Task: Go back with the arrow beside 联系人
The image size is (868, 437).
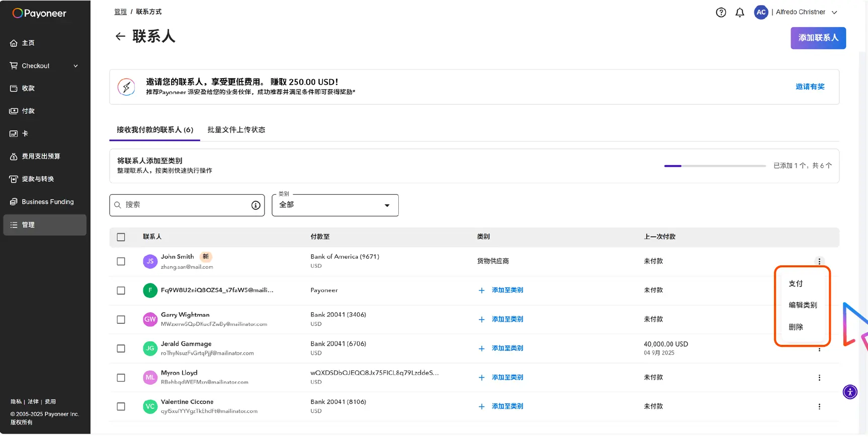Action: [x=120, y=36]
